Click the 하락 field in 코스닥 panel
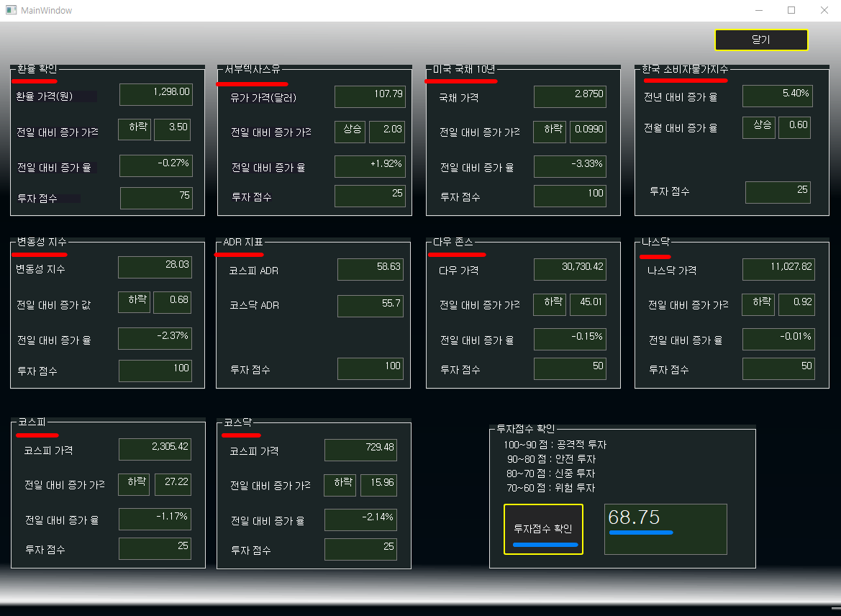 (x=340, y=485)
